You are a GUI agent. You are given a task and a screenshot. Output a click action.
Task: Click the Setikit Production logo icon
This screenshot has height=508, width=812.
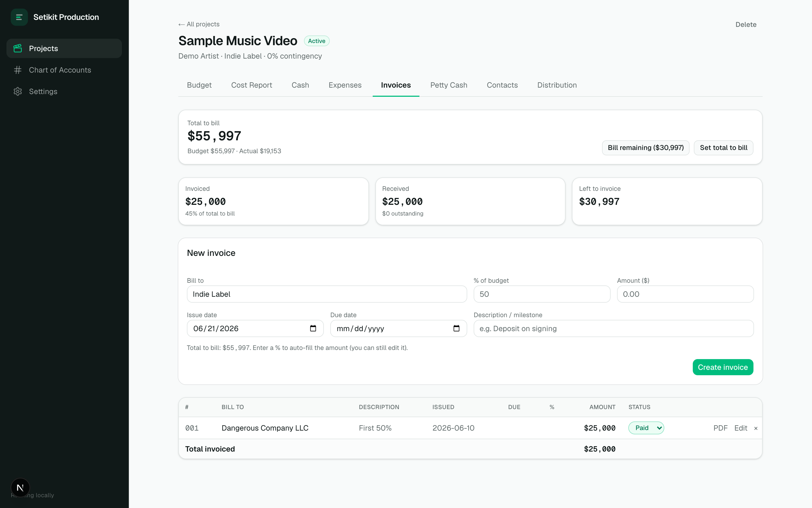point(19,17)
